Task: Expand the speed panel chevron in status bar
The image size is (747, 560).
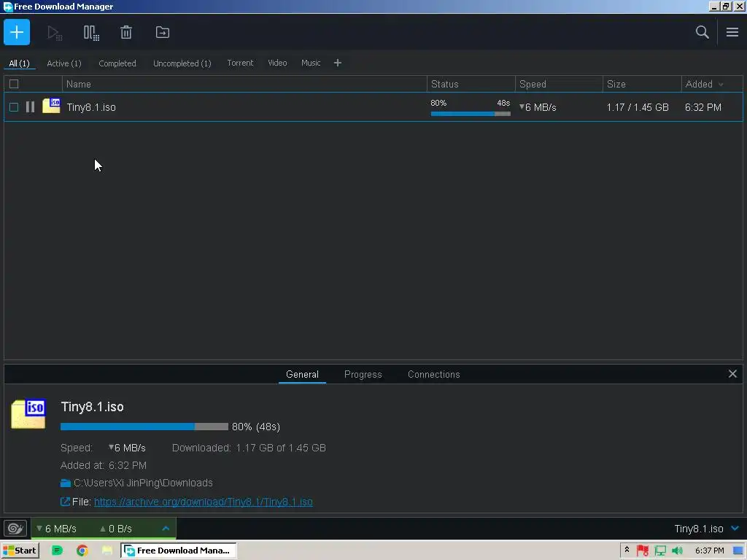Action: pyautogui.click(x=166, y=528)
